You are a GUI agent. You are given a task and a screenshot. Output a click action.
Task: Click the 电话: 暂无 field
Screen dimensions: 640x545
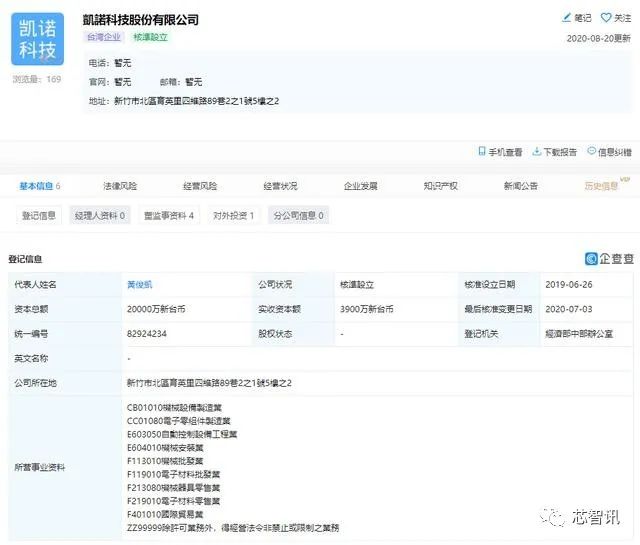pos(110,63)
